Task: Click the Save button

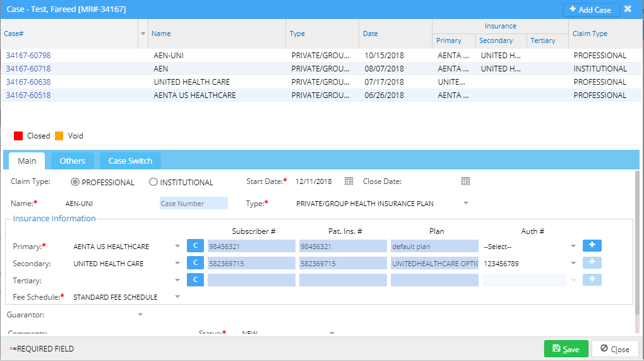Action: (566, 349)
